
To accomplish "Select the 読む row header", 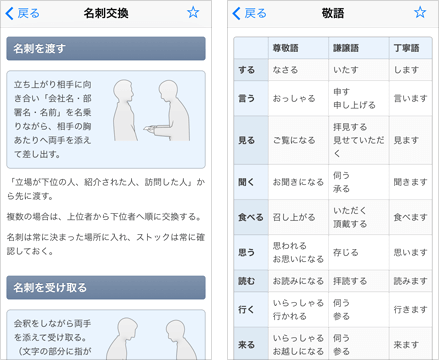I will [251, 281].
